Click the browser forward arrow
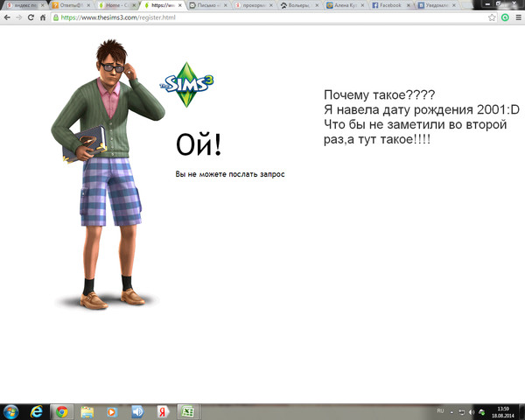525x420 pixels. 19,17
